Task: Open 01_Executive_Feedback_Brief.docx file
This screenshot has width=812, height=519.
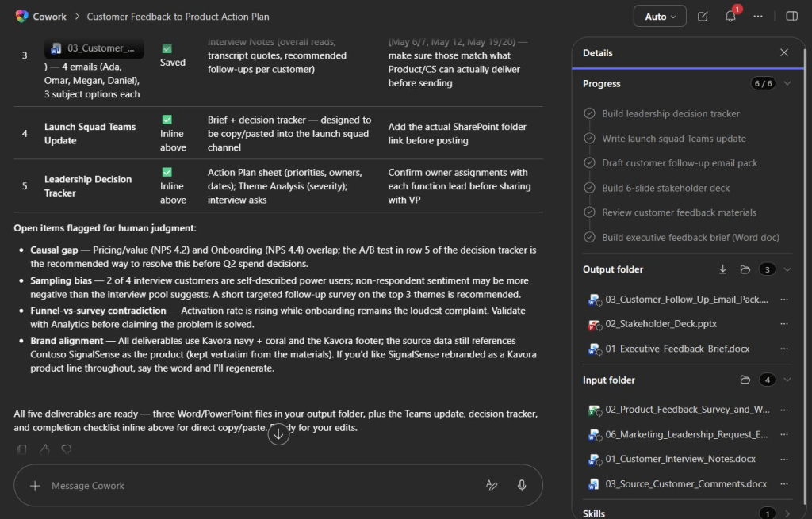Action: click(x=677, y=349)
